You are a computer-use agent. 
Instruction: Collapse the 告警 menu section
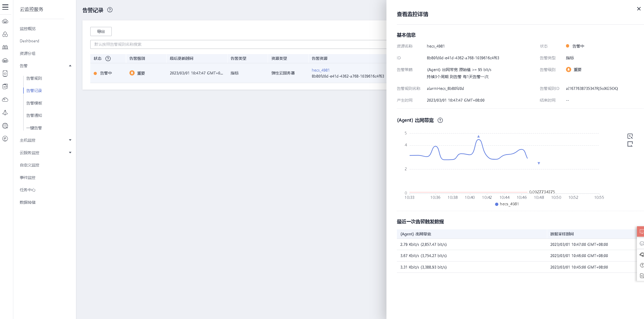(70, 66)
